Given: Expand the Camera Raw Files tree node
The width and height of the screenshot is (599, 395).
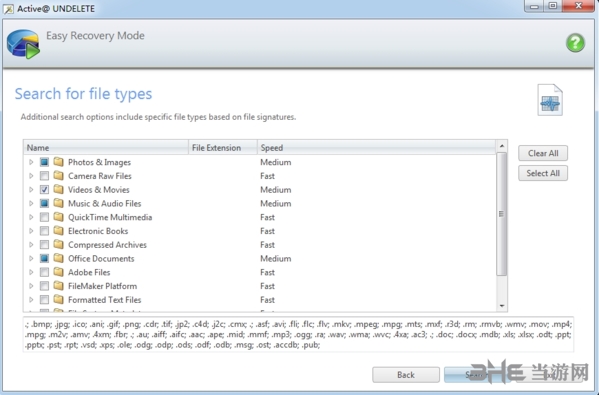Looking at the screenshot, I should click(x=31, y=176).
